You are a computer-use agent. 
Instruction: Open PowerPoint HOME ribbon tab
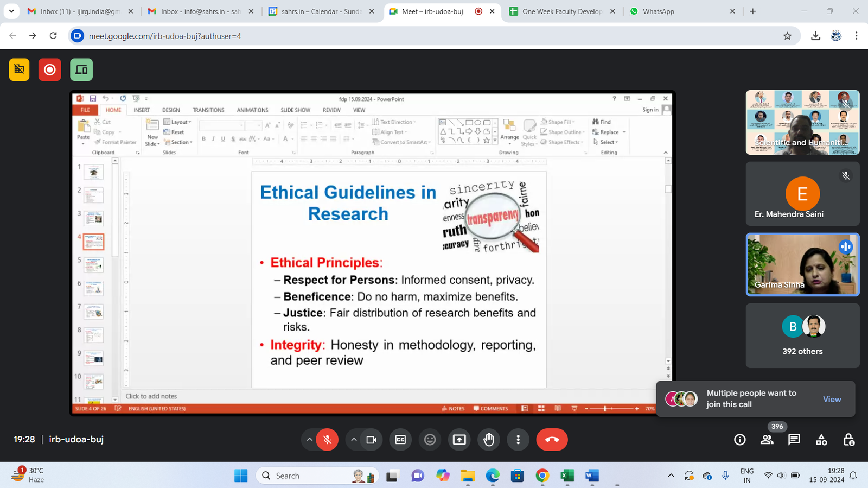[113, 110]
